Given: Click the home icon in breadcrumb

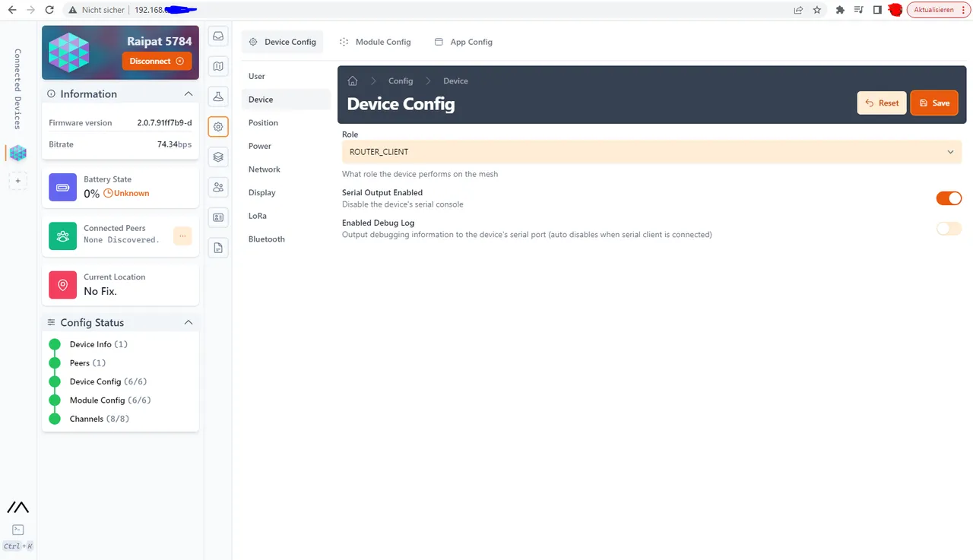Looking at the screenshot, I should (x=353, y=81).
